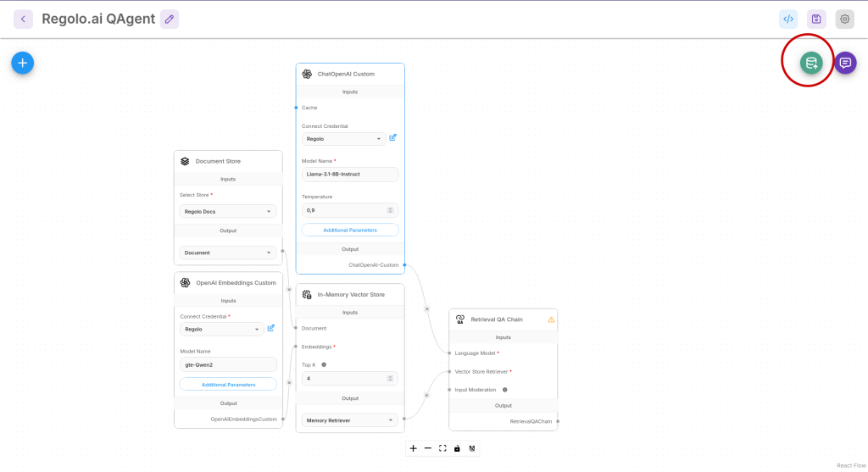Click the Cache input anchor on ChatOpenAI
Screen dimensions: 868x472
tap(296, 108)
